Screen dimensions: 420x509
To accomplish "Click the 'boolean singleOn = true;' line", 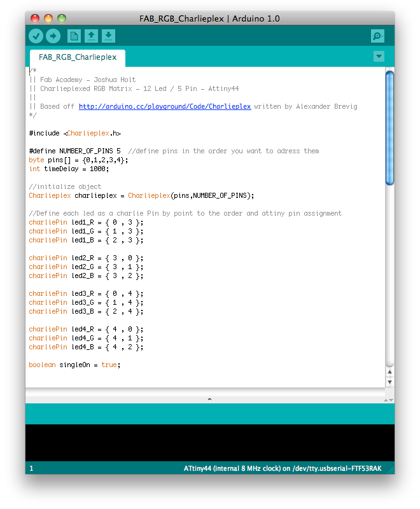I will pyautogui.click(x=74, y=365).
